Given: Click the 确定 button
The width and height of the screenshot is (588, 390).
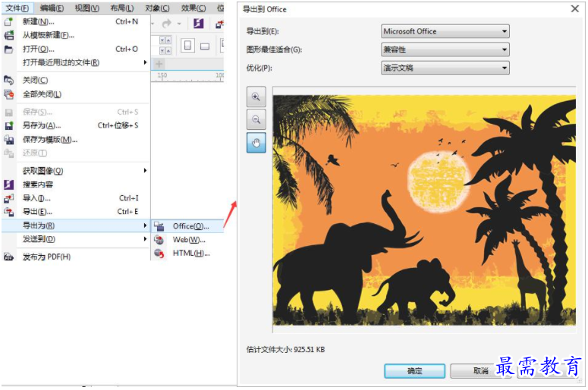Looking at the screenshot, I should [x=415, y=371].
